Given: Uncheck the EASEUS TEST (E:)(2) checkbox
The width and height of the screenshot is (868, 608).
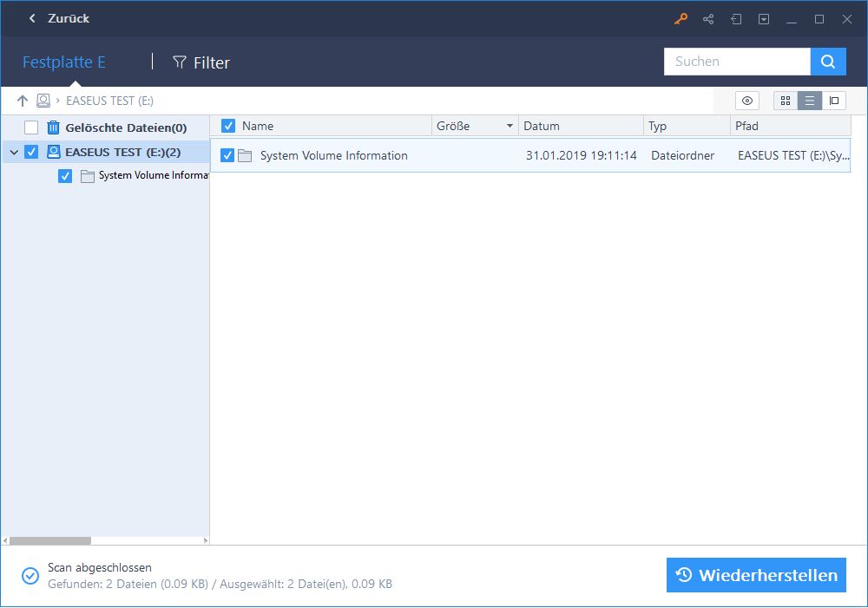Looking at the screenshot, I should tap(31, 152).
